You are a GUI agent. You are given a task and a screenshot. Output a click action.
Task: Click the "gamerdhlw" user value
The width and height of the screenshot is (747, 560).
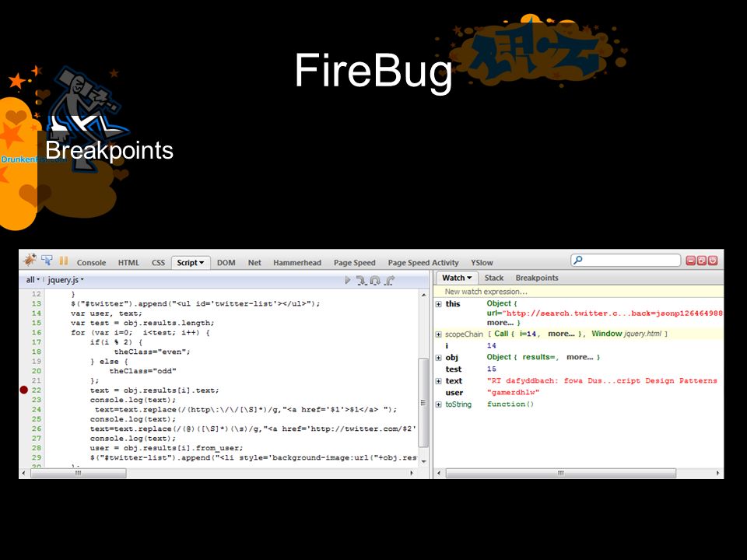coord(513,392)
